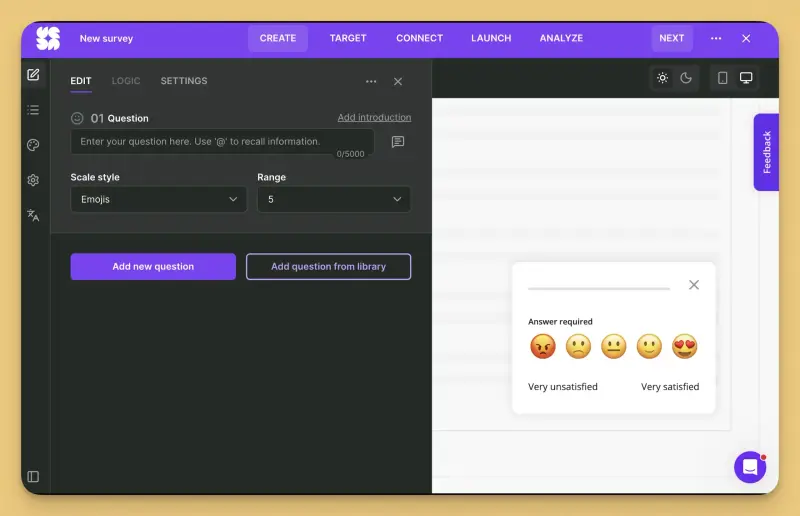The width and height of the screenshot is (800, 516).
Task: Open the Scale style Emojis dropdown
Action: [x=159, y=200]
